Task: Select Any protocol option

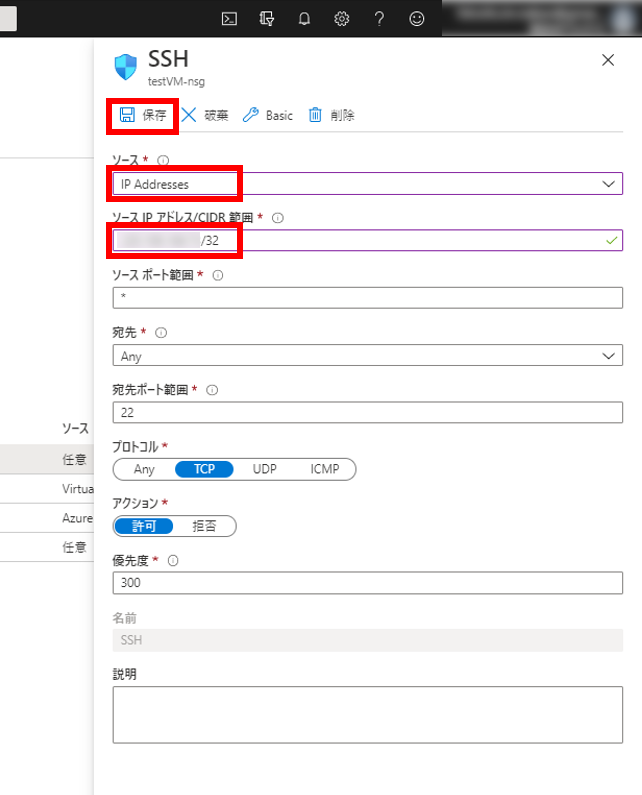Action: pos(144,469)
